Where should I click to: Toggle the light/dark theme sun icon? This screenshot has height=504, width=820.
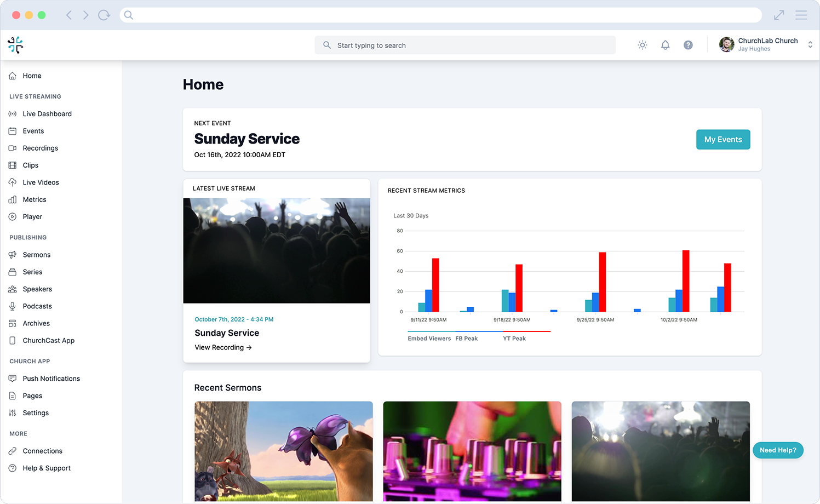pyautogui.click(x=643, y=45)
